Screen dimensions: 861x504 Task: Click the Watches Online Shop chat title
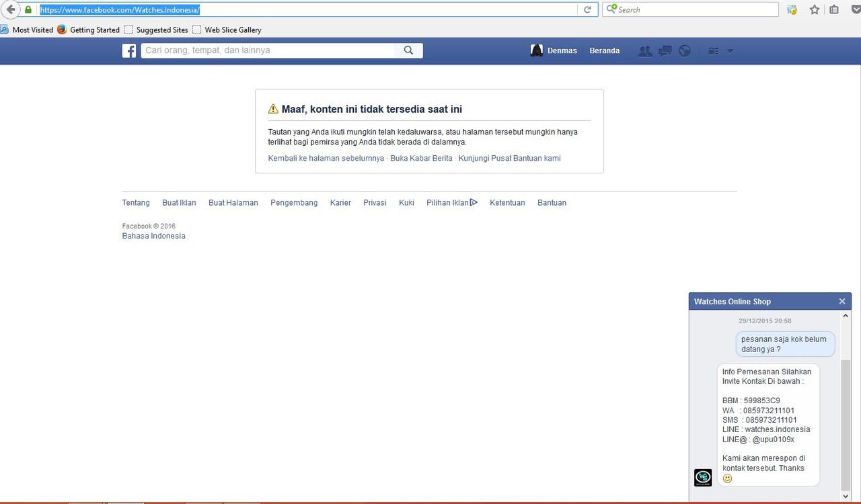(x=733, y=302)
